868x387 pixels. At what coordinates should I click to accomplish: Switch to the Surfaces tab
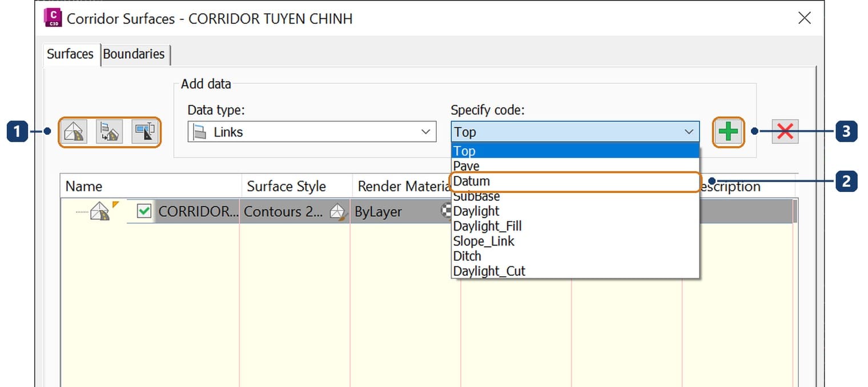(x=70, y=54)
